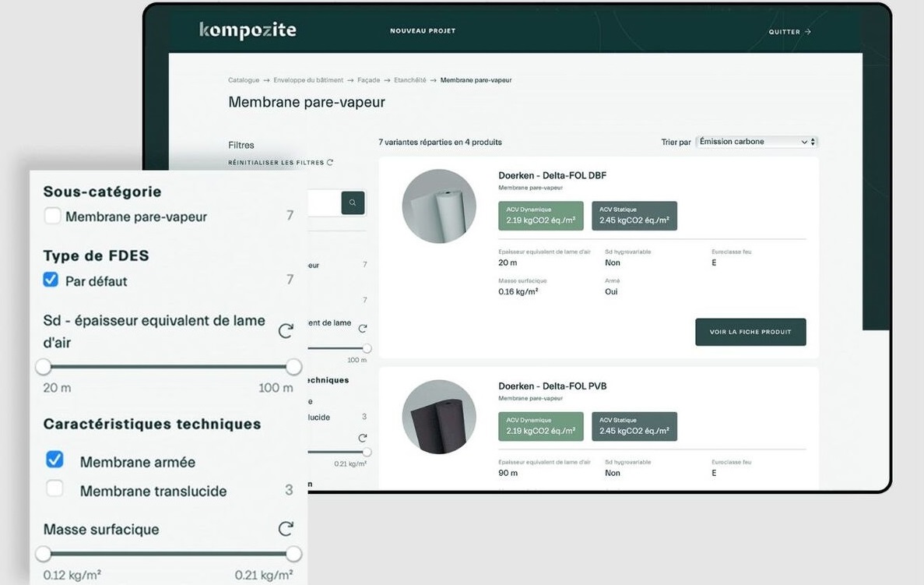The width and height of the screenshot is (924, 585).
Task: Click the Façade breadcrumb link
Action: coord(369,80)
